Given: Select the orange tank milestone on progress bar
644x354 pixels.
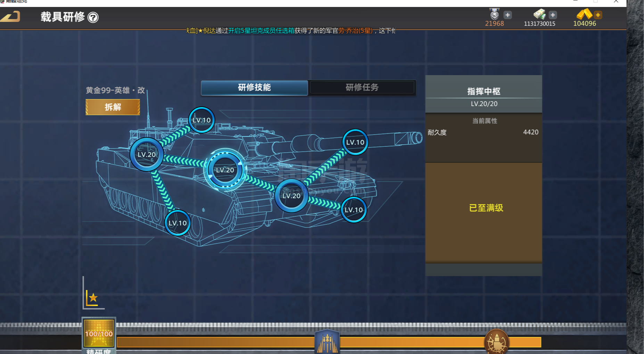Looking at the screenshot, I should click(496, 342).
